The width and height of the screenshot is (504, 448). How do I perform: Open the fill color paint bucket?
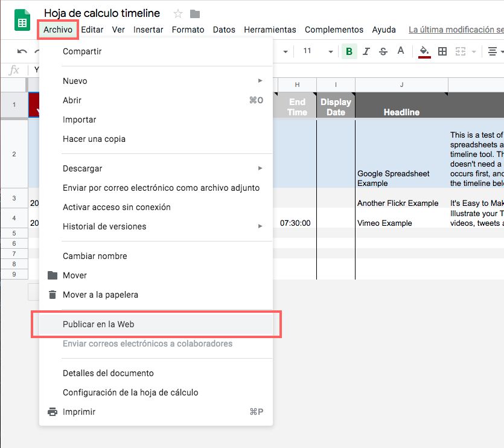[x=424, y=51]
